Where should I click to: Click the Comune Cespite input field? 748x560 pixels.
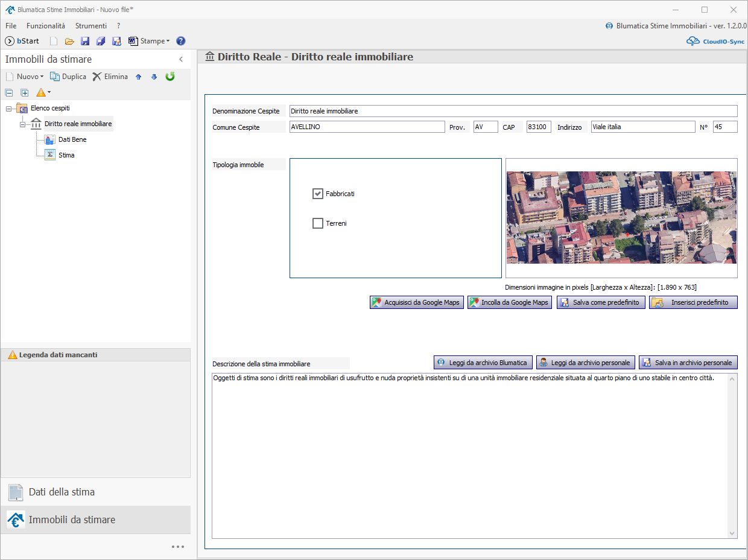point(367,127)
